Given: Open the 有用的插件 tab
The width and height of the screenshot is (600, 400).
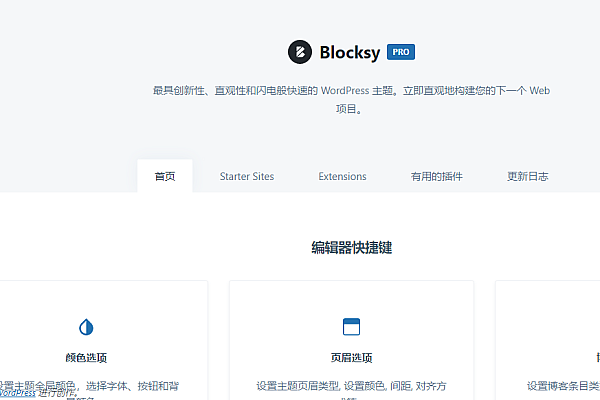Looking at the screenshot, I should coord(437,176).
